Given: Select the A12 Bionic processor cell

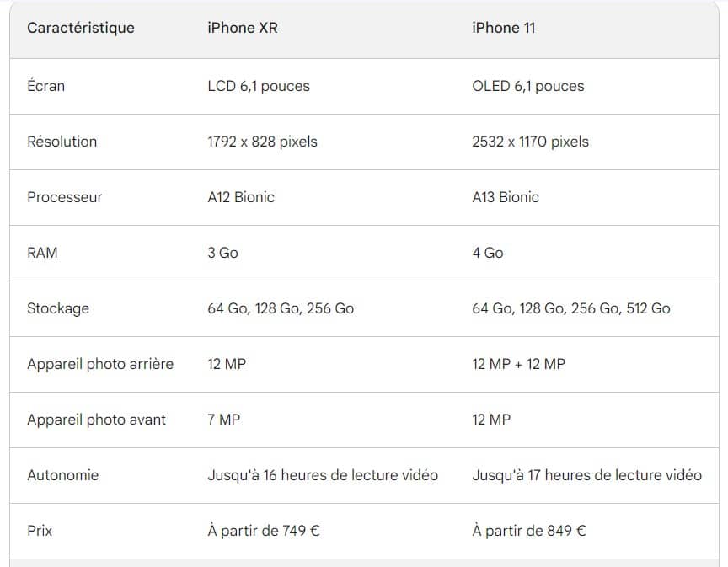Looking at the screenshot, I should click(241, 197).
